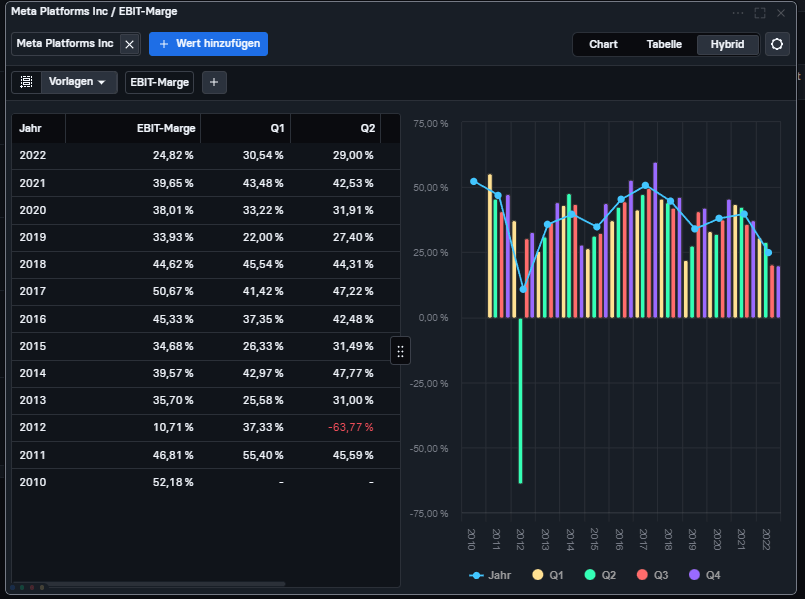Toggle the Q3 series in legend
Viewport: 805px width, 599px height.
[x=653, y=575]
